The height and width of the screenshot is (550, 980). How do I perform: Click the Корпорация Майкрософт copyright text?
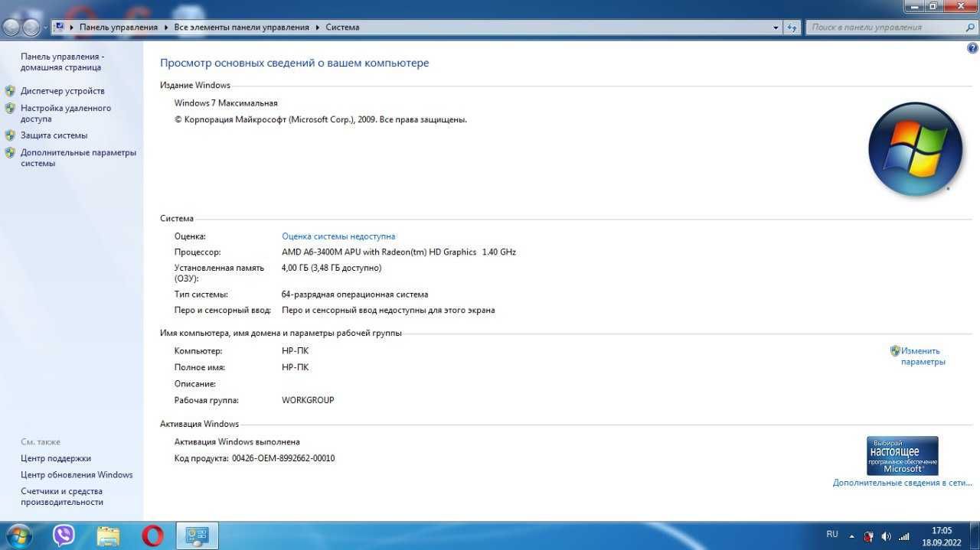tap(321, 120)
